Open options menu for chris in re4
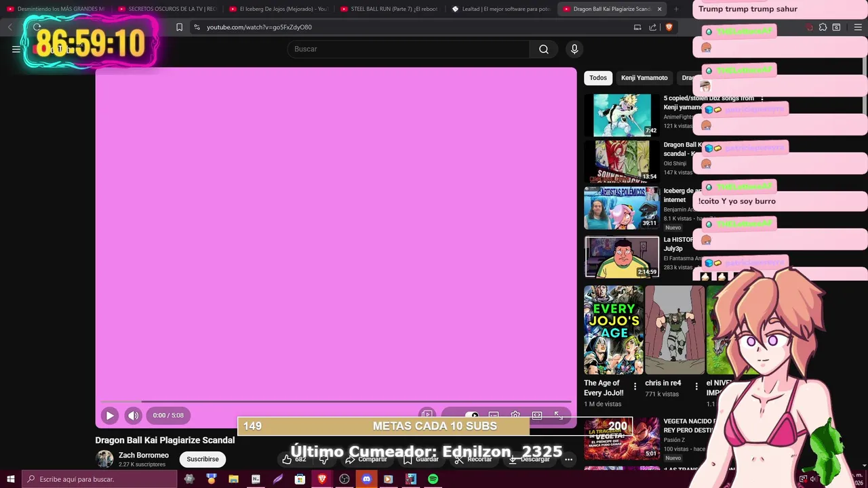The height and width of the screenshot is (488, 868). [696, 386]
